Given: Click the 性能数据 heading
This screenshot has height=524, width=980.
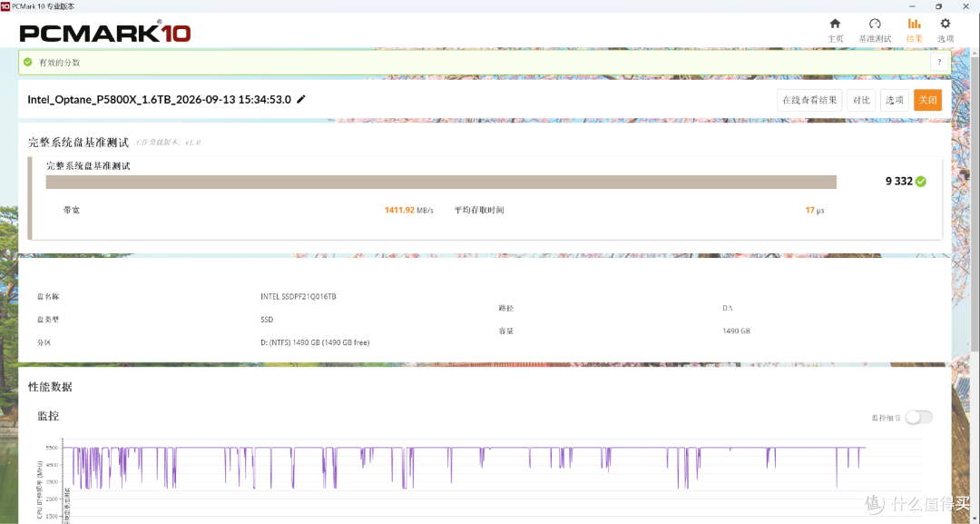Looking at the screenshot, I should 50,387.
